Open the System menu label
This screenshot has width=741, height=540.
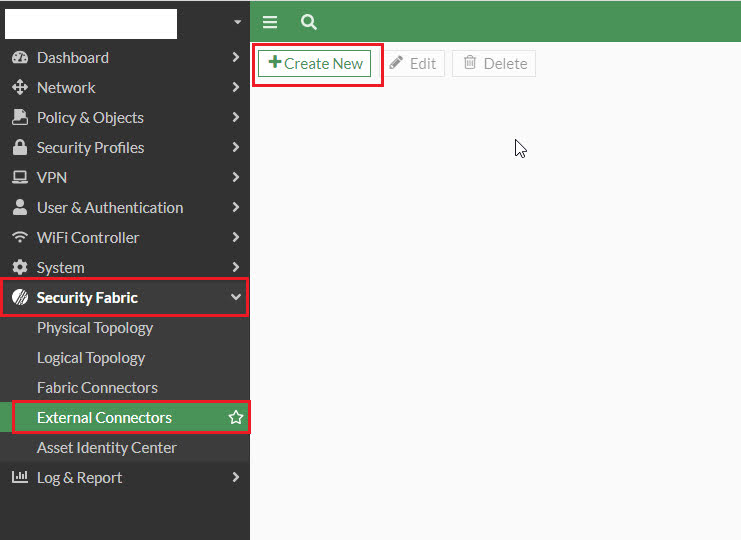[60, 268]
